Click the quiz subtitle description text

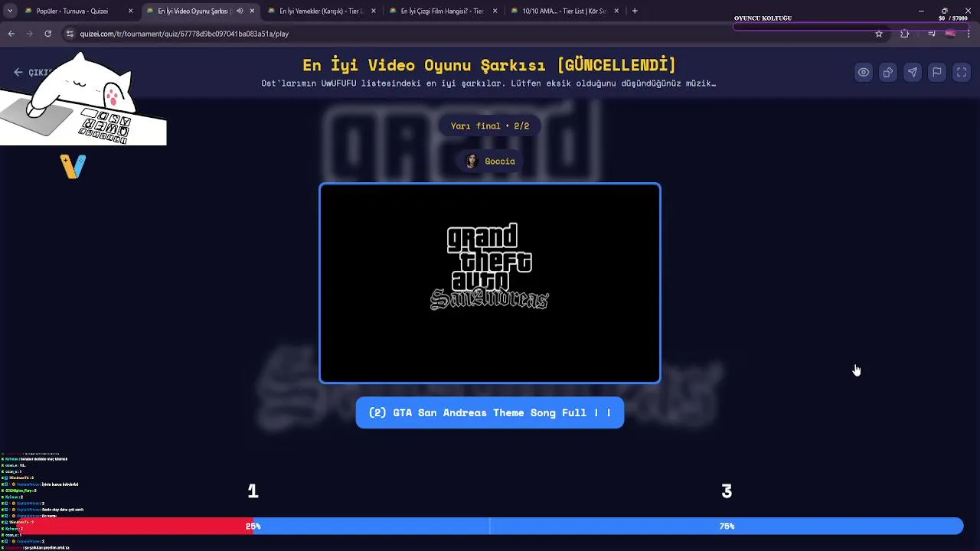(488, 83)
